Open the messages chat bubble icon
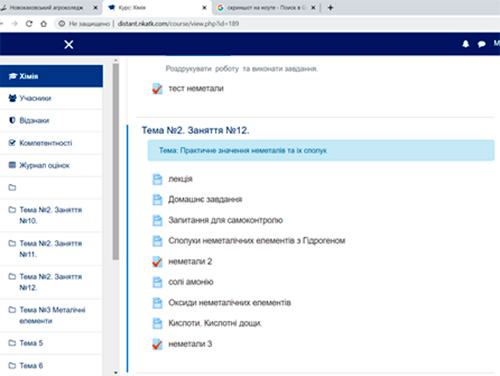 tap(481, 44)
